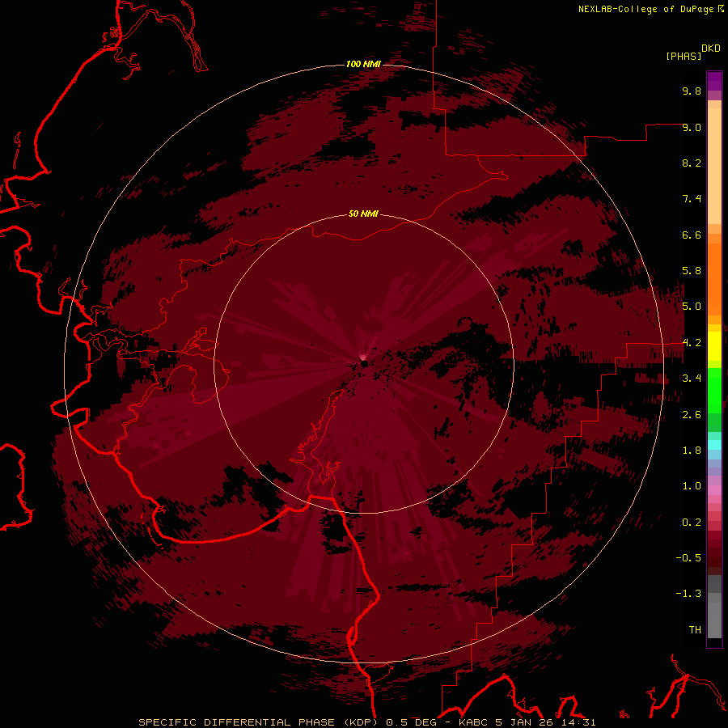Click the 7.4 value on the color scale
The height and width of the screenshot is (728, 728).
[692, 199]
